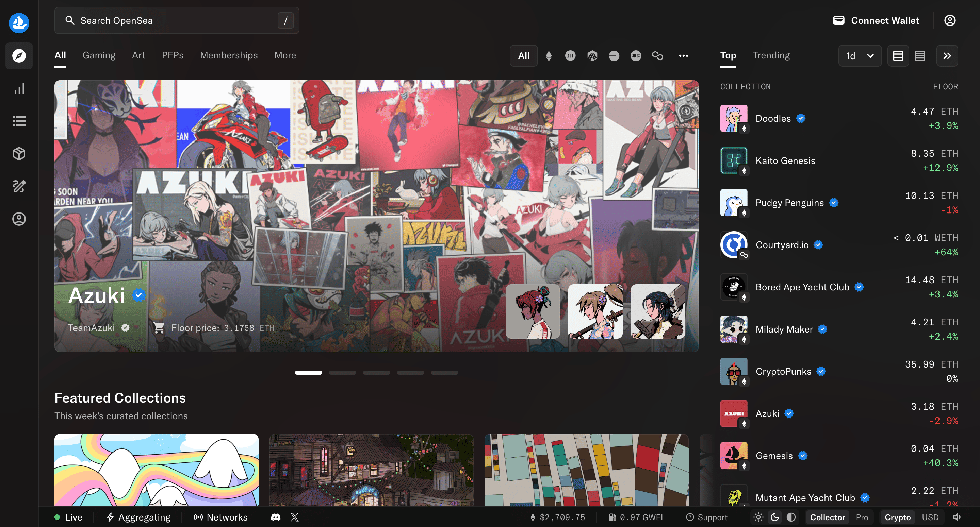Screen dimensions: 980x527
Task: Click the sound speaker icon
Action: tap(957, 517)
